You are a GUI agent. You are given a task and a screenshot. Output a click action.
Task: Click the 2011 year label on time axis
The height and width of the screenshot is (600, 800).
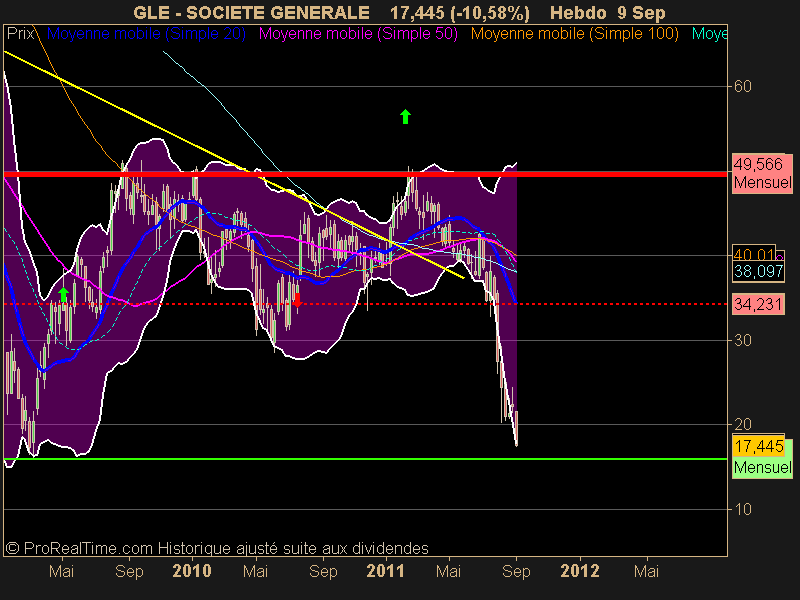click(x=385, y=570)
